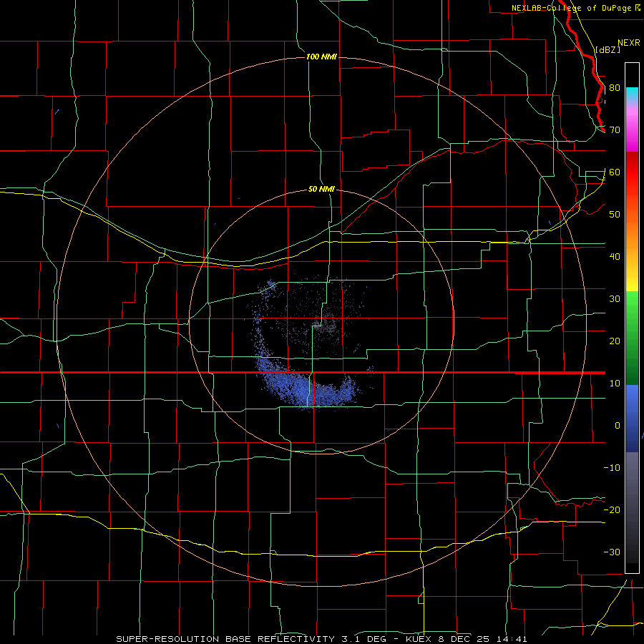Image resolution: width=644 pixels, height=644 pixels.
Task: Click the -20 value on dBZ scale
Action: pos(612,509)
